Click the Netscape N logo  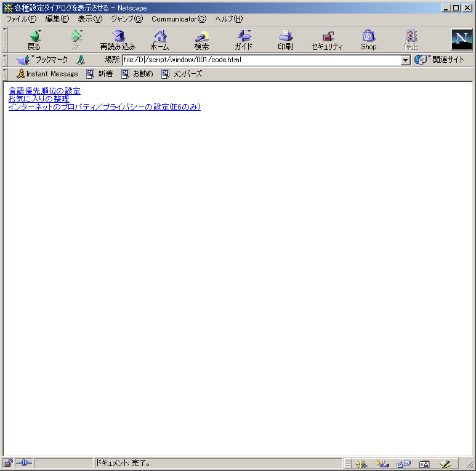461,39
